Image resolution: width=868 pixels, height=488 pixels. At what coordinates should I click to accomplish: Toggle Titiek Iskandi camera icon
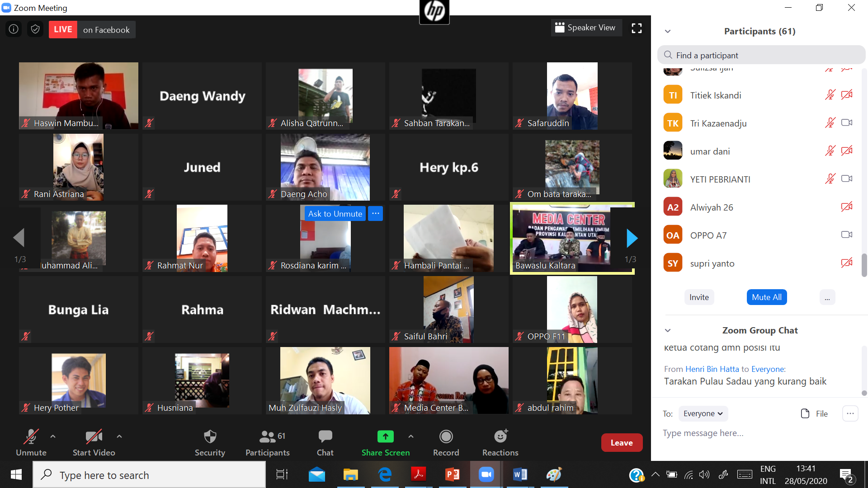(847, 95)
